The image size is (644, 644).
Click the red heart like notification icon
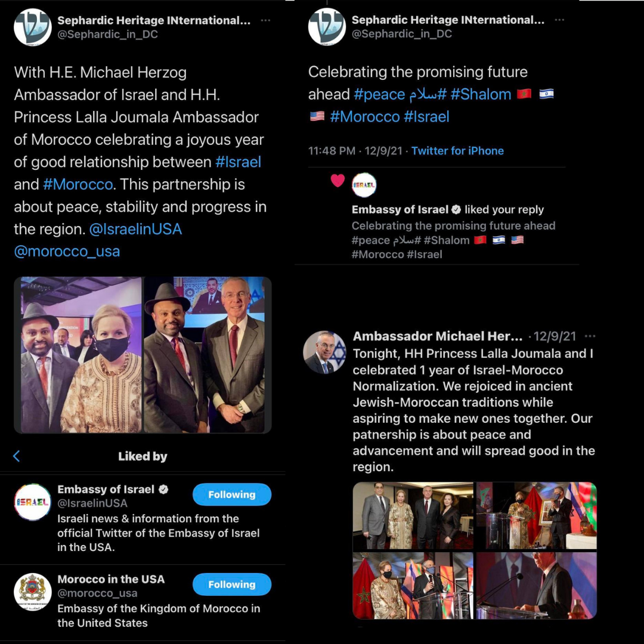pyautogui.click(x=338, y=180)
